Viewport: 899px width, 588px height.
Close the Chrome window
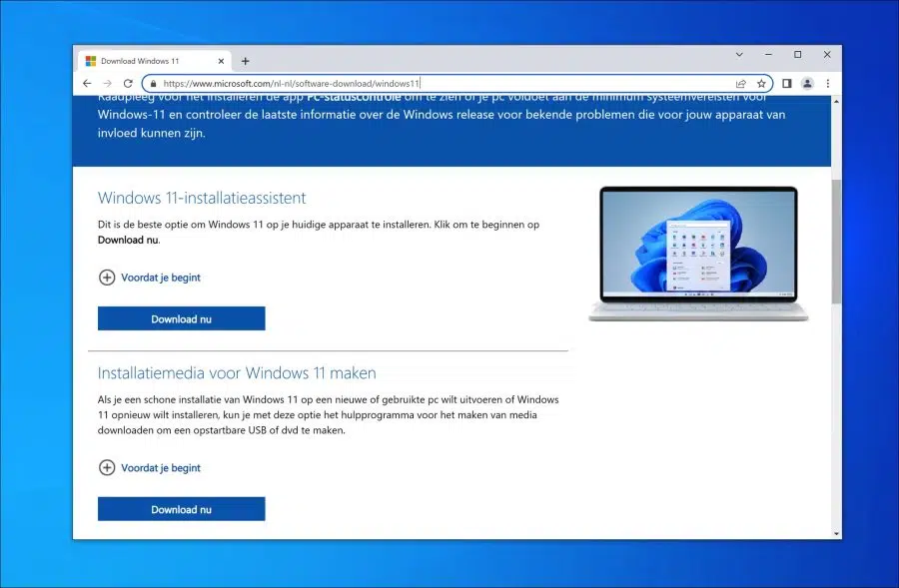[827, 55]
